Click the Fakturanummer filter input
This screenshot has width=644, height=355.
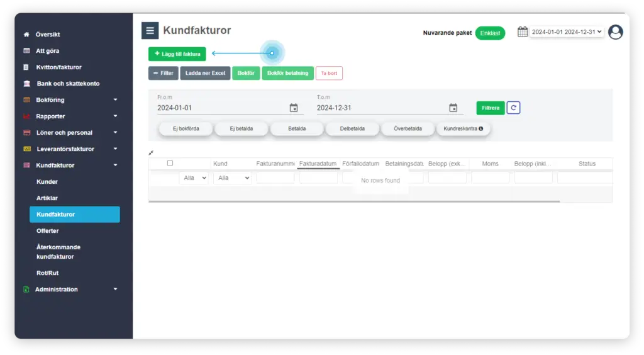tap(275, 178)
